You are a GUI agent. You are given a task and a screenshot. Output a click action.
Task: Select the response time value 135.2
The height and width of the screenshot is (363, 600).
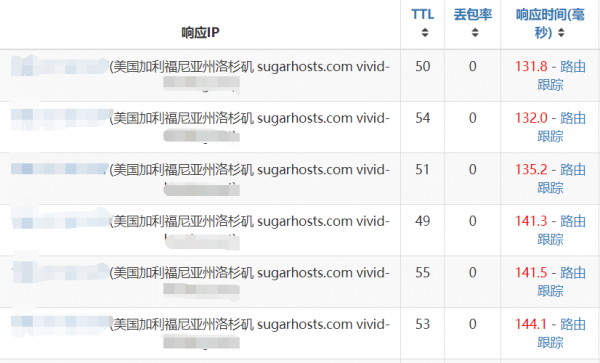coord(531,169)
